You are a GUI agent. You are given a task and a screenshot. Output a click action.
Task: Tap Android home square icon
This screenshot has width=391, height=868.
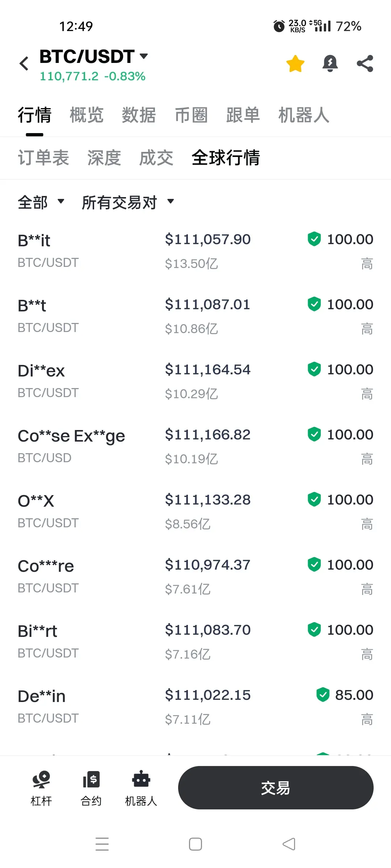[195, 844]
